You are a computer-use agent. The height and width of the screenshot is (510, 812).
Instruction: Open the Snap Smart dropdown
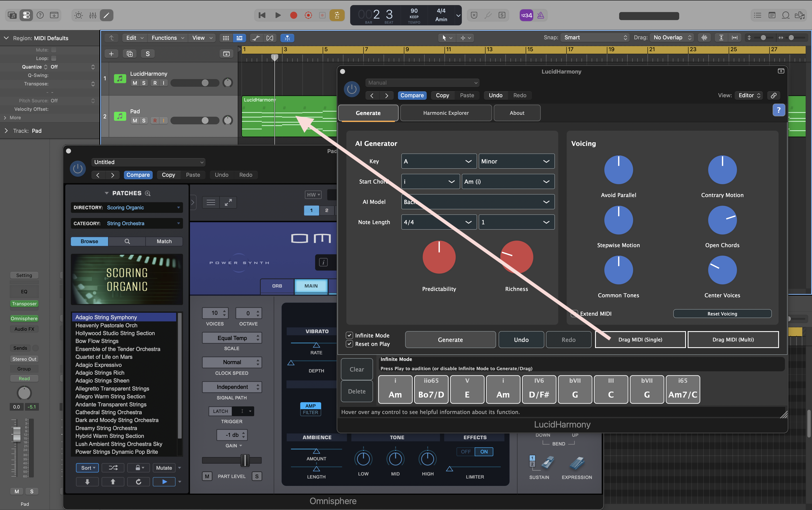[595, 37]
